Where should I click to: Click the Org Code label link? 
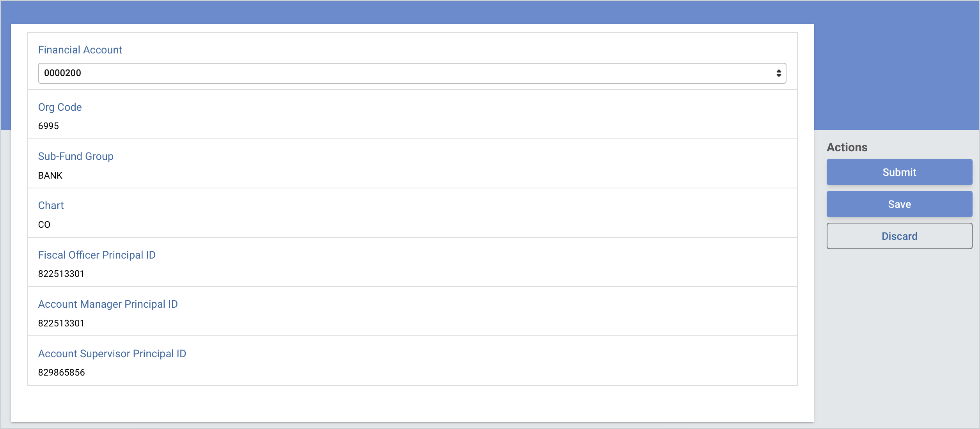(60, 107)
